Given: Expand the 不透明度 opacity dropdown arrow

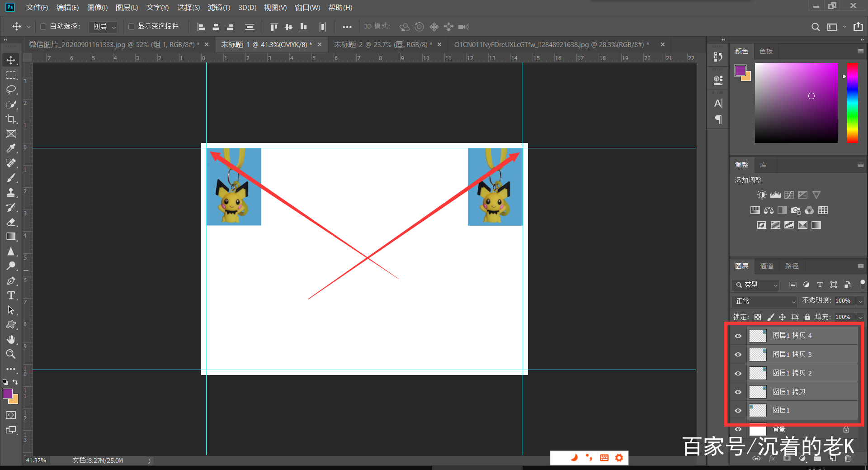Looking at the screenshot, I should click(x=860, y=301).
